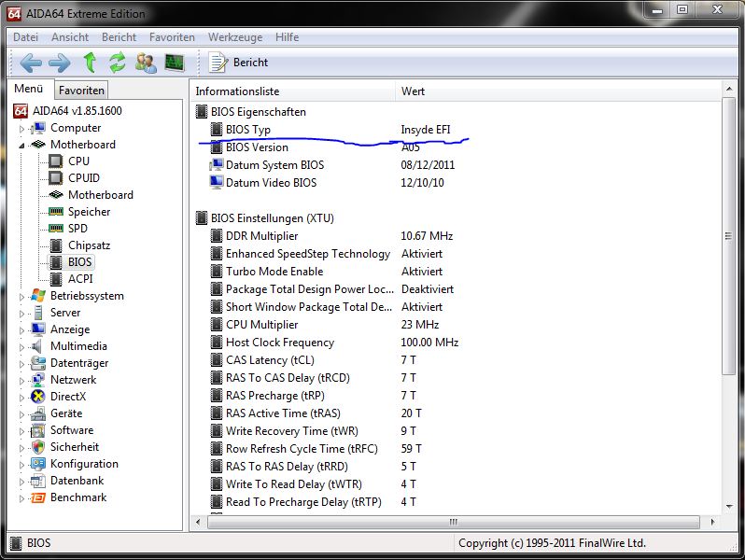Select the CAS Latency (tCL) row
The image size is (745, 560).
click(x=457, y=360)
